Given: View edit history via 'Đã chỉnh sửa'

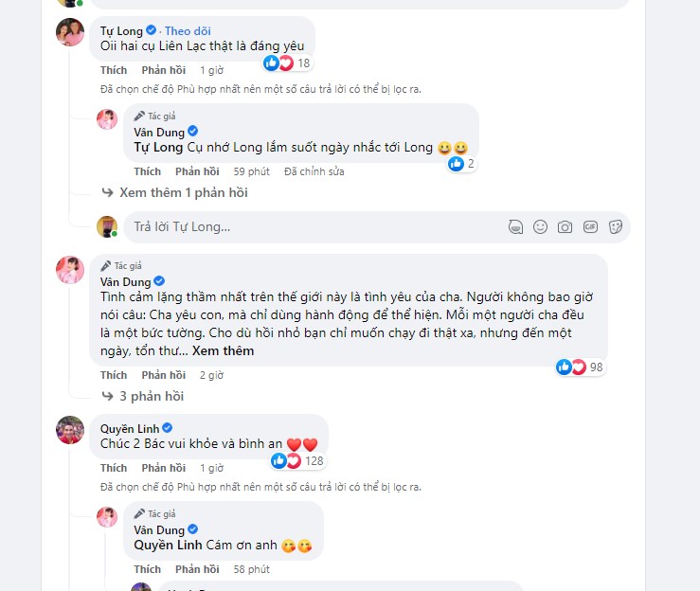Looking at the screenshot, I should tap(314, 171).
